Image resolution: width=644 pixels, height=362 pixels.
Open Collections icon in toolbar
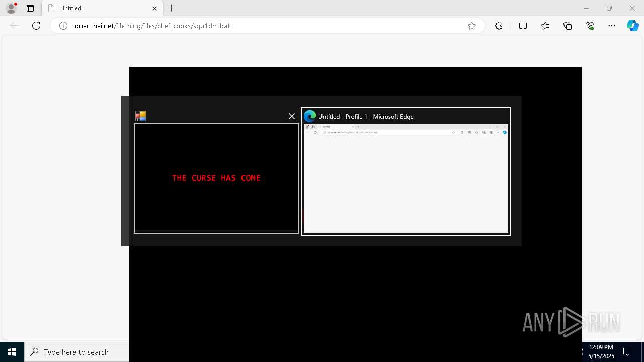click(x=568, y=26)
